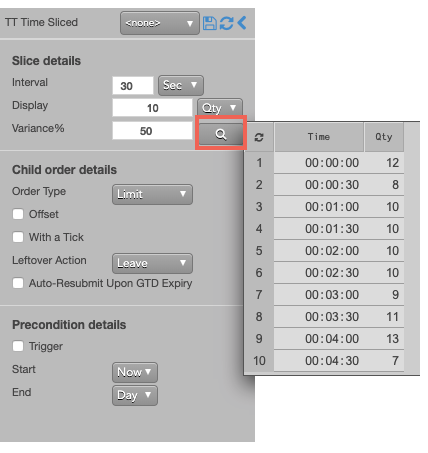Viewport: 428px width, 453px height.
Task: Open the Leftover Action Leave dropdown
Action: 152,263
